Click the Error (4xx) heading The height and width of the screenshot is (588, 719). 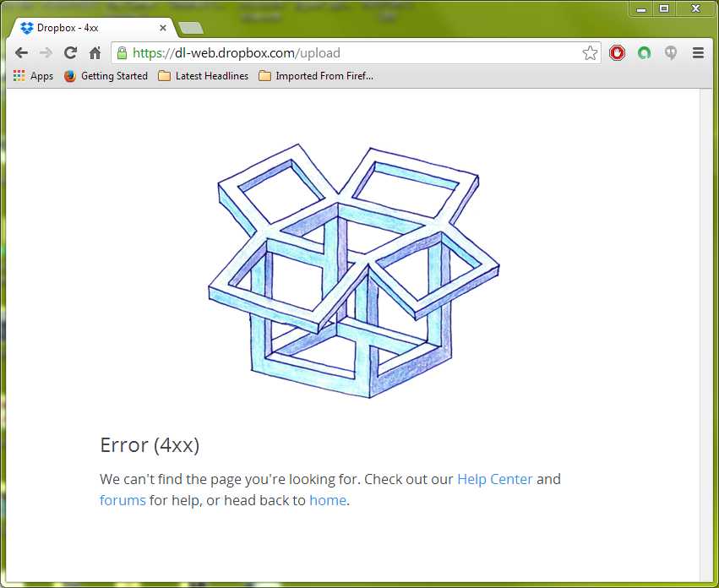(150, 445)
